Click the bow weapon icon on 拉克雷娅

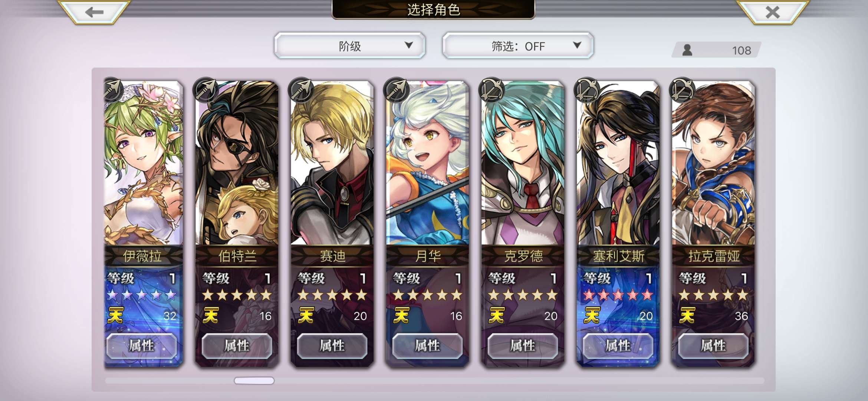pyautogui.click(x=682, y=90)
